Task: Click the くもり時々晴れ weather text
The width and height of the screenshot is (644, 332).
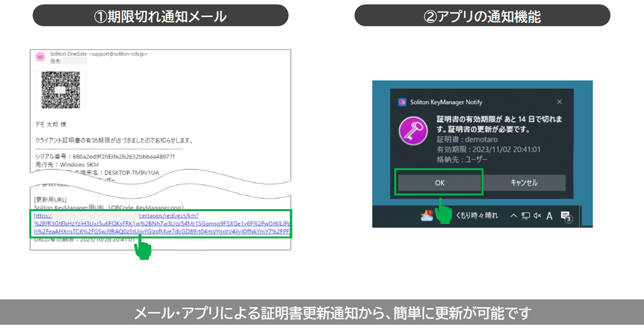Action: pos(477,215)
